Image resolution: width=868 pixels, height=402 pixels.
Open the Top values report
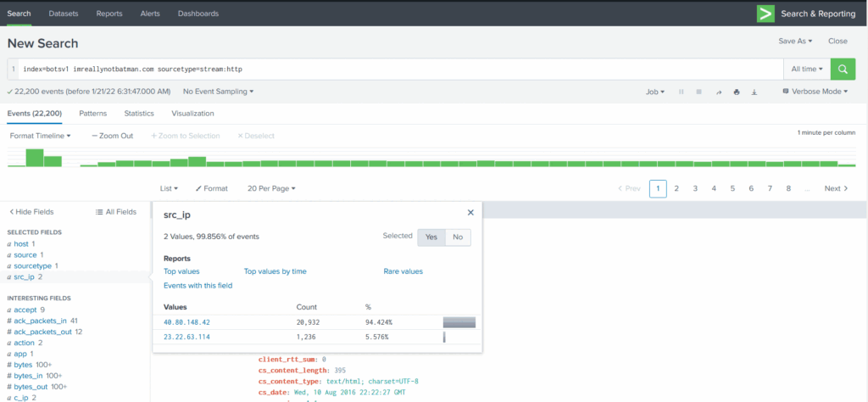click(181, 271)
